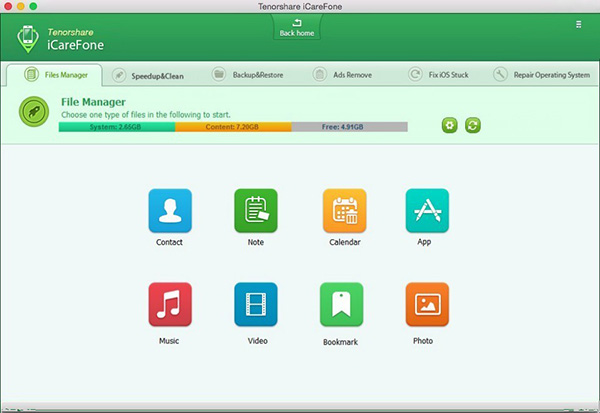Viewport: 600px width, 413px height.
Task: Click the green settings gear button
Action: pyautogui.click(x=450, y=125)
